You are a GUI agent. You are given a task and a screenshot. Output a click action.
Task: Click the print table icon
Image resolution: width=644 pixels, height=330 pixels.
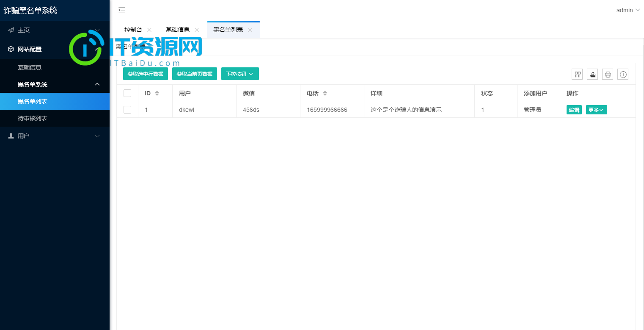[x=608, y=74]
